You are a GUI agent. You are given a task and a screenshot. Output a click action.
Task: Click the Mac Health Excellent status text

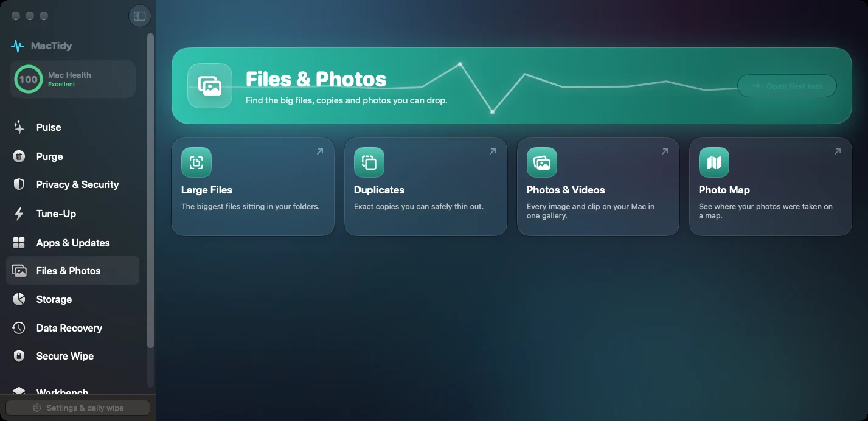[x=62, y=85]
